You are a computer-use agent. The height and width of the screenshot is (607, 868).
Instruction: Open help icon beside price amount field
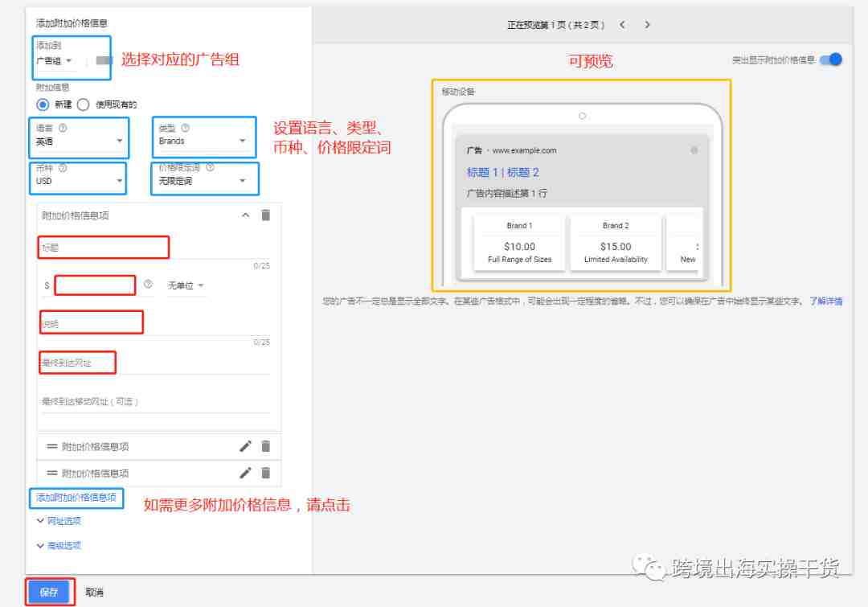point(148,284)
